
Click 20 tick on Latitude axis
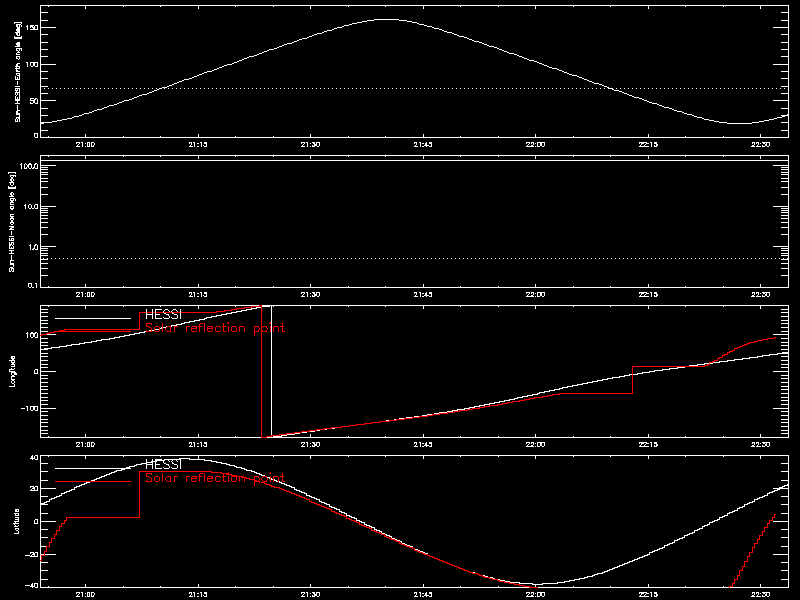tap(34, 489)
